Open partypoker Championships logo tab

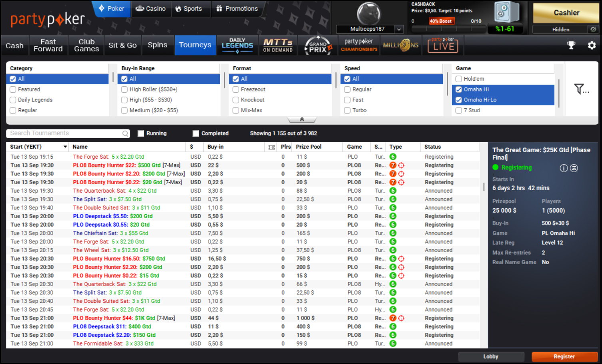click(359, 45)
